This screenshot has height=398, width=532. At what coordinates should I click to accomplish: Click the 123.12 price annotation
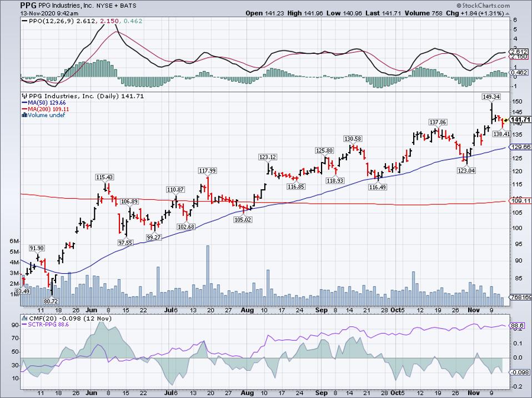pos(267,157)
